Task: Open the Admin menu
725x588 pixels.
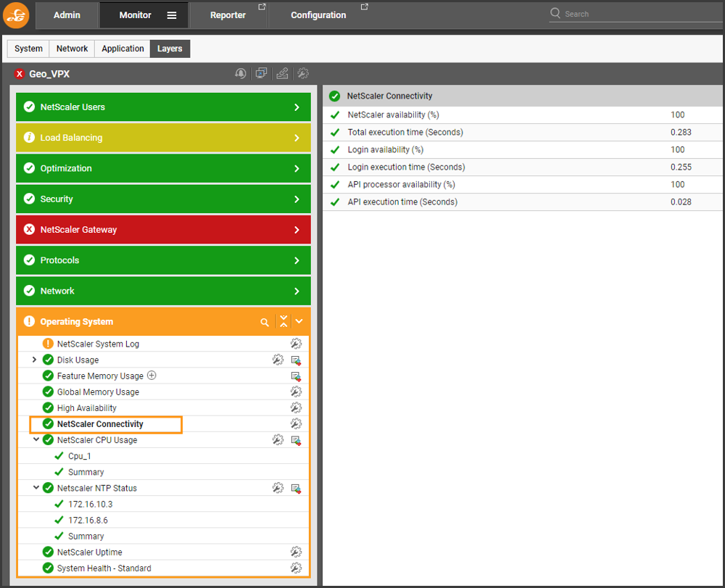Action: click(67, 15)
